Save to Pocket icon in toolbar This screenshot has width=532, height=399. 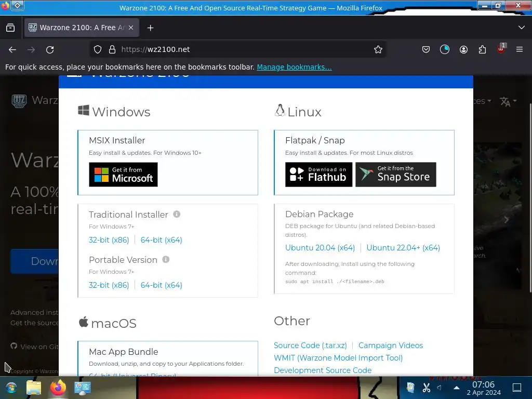pyautogui.click(x=426, y=49)
